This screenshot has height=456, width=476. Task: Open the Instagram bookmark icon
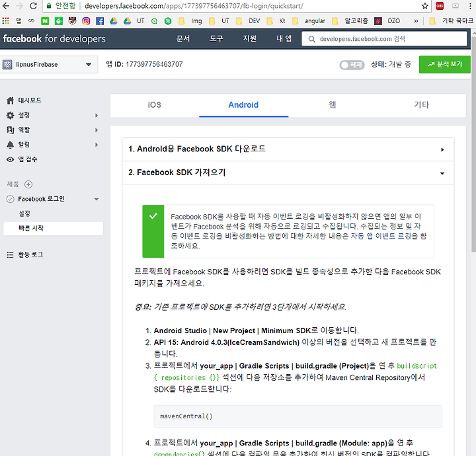point(86,20)
